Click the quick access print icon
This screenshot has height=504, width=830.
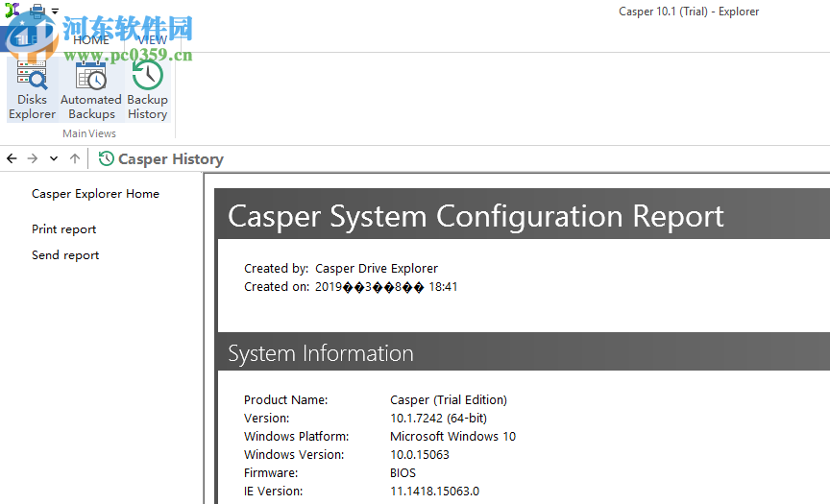37,10
